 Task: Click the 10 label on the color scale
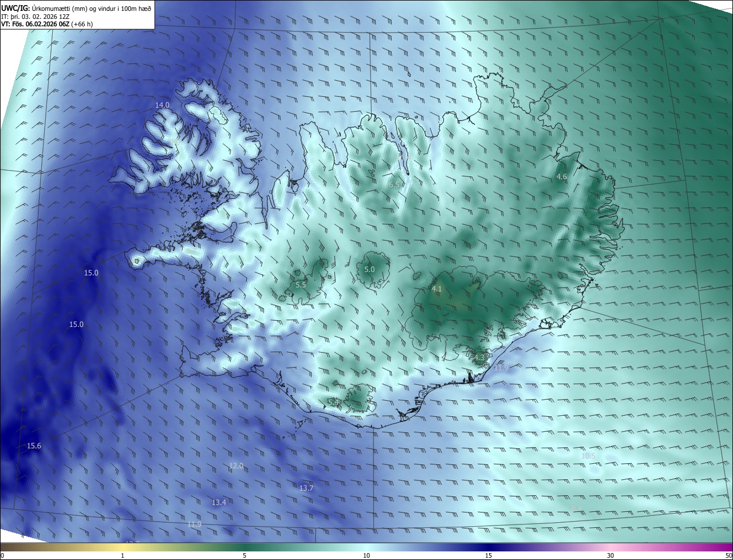tap(366, 555)
